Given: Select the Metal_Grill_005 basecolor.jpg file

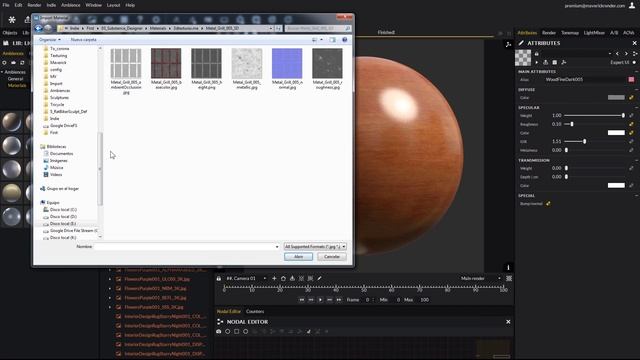Looking at the screenshot, I should [x=166, y=69].
